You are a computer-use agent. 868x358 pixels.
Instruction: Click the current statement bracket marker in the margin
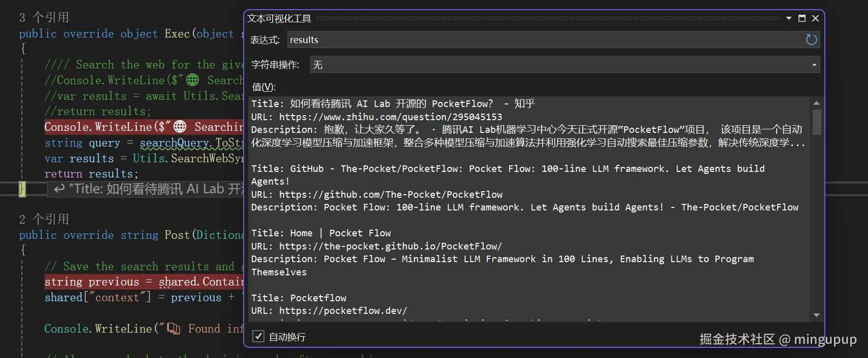pos(22,189)
